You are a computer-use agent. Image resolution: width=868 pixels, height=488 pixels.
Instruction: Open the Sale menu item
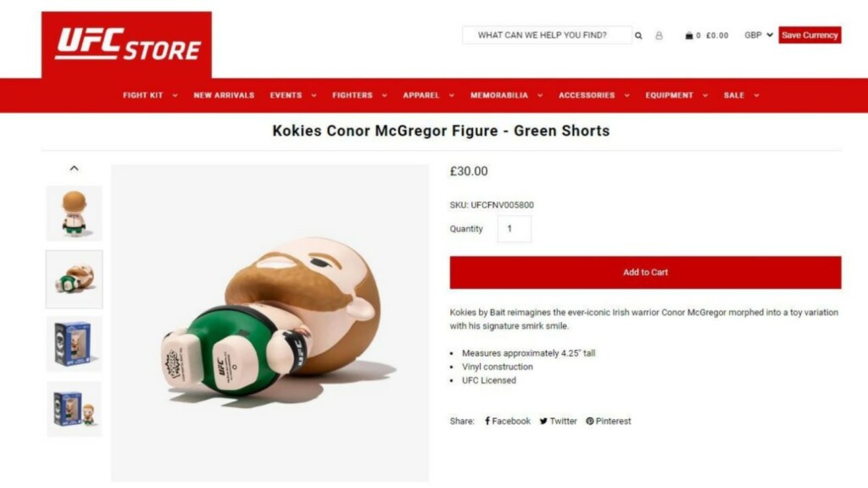[x=741, y=95]
